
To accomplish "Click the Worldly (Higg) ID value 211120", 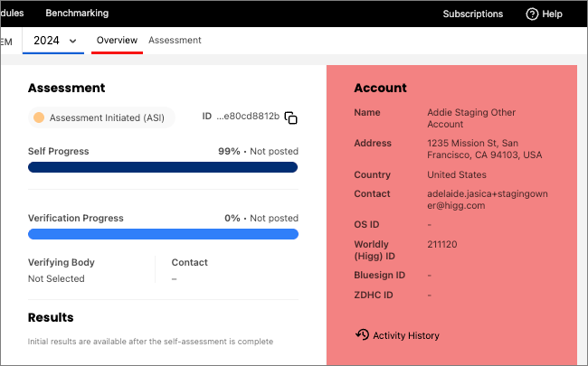I will [442, 244].
